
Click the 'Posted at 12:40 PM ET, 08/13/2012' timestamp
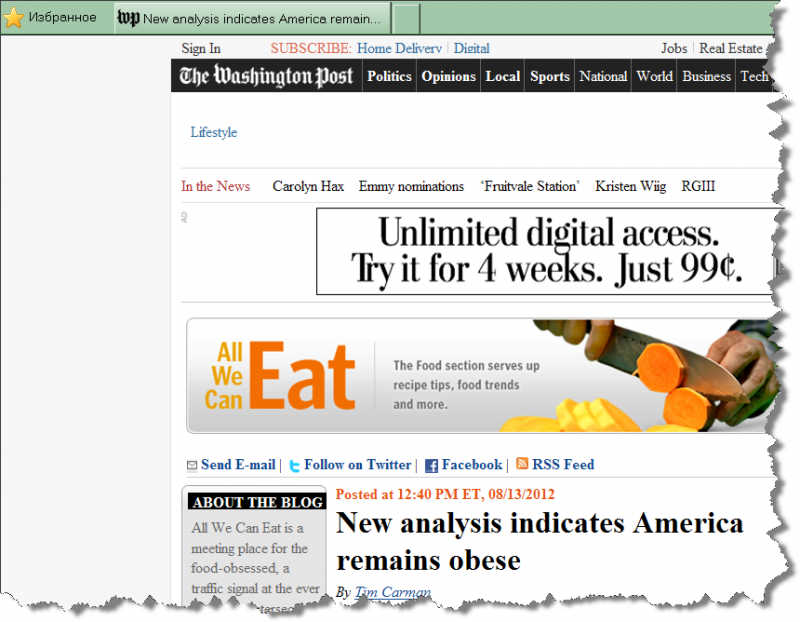(x=445, y=494)
